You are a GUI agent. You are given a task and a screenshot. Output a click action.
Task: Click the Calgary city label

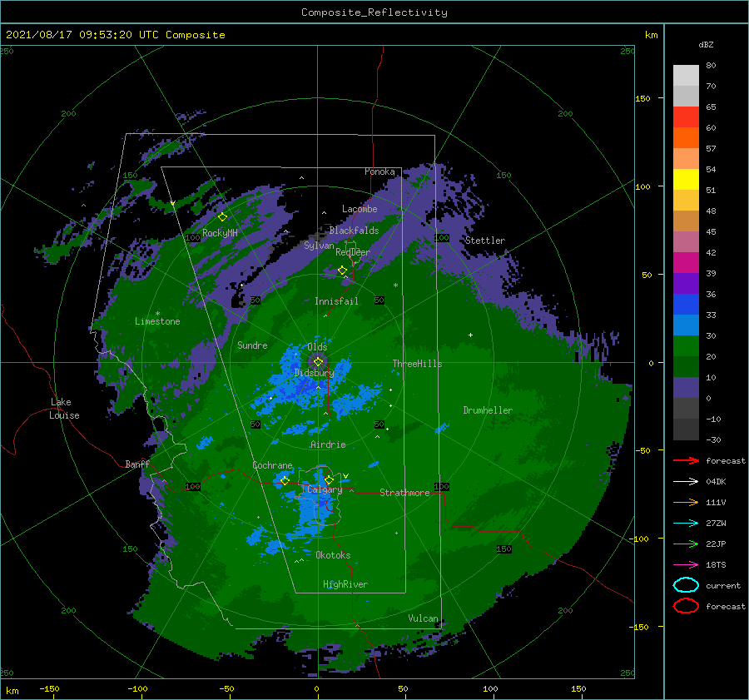click(325, 489)
